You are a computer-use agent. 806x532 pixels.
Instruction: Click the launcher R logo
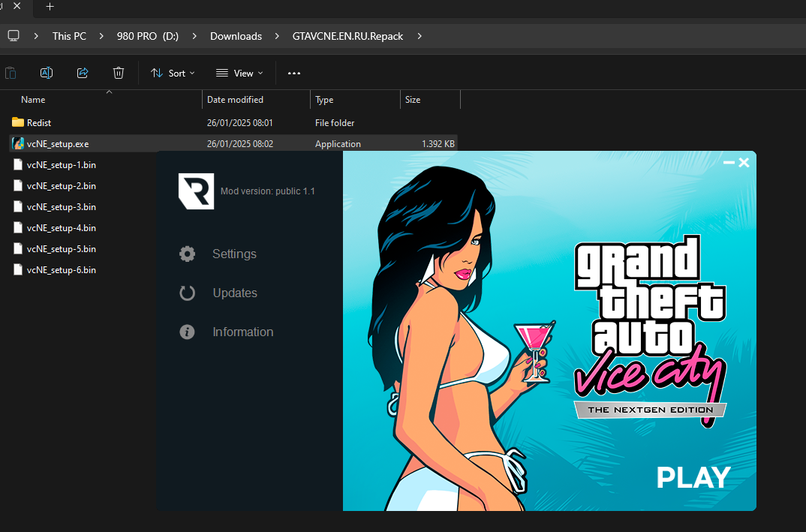[x=196, y=191]
